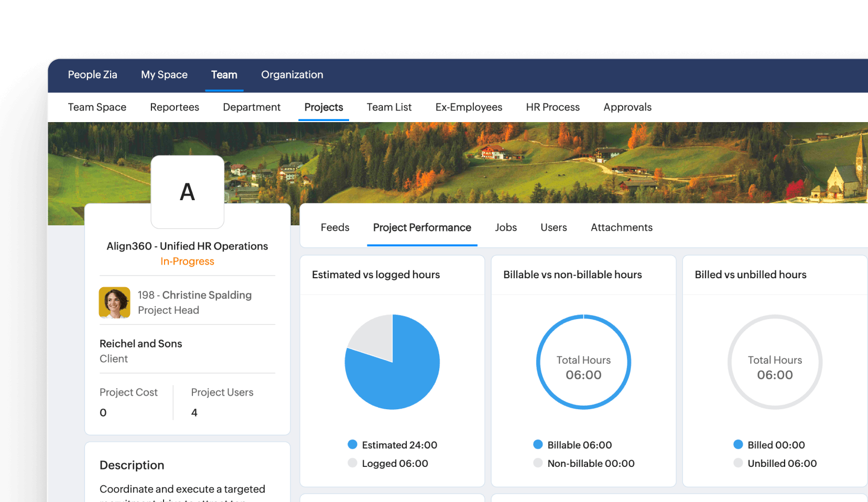Open the Billable vs non-billable hours donut chart

(x=583, y=362)
